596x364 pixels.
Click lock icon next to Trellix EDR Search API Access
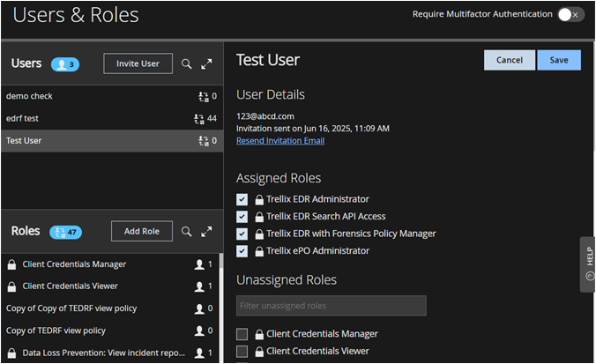(259, 217)
